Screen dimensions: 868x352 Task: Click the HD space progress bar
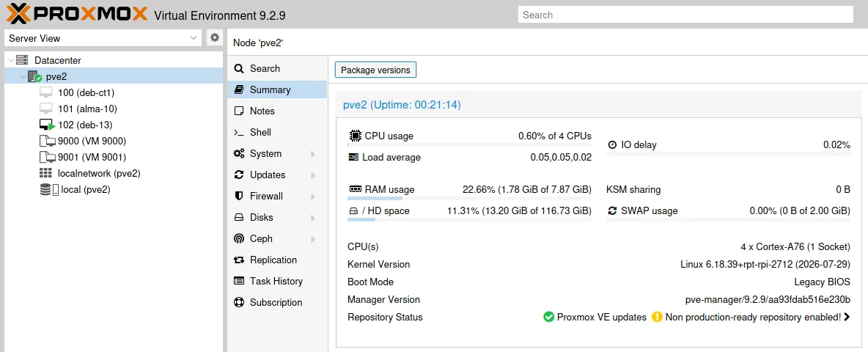(469, 220)
